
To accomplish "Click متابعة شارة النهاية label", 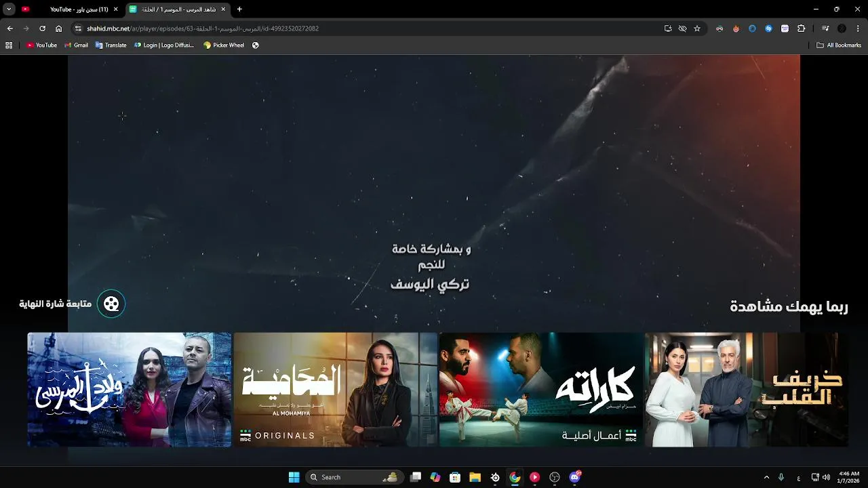I will [55, 304].
